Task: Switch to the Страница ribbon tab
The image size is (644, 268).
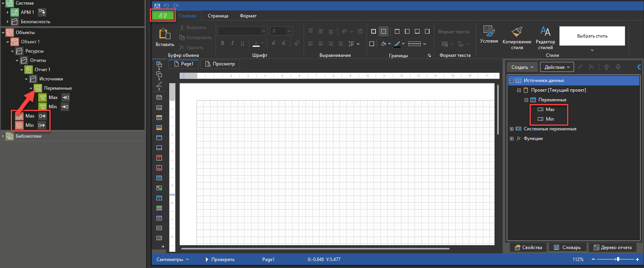Action: pyautogui.click(x=218, y=16)
